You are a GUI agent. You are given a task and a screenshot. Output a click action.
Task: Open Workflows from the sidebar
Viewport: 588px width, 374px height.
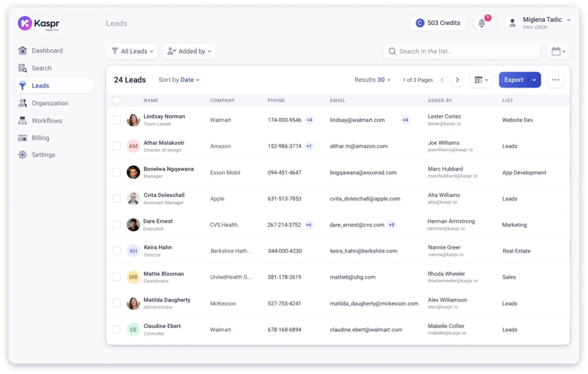pos(47,121)
